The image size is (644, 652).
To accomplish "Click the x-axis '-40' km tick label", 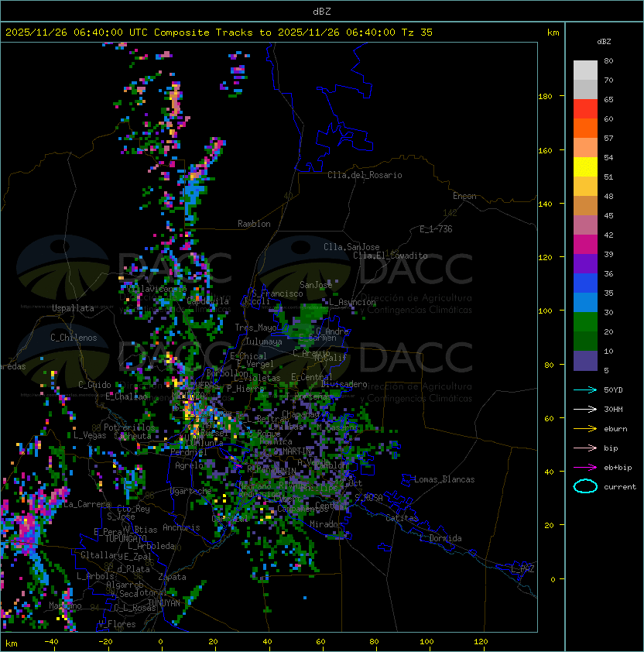I will pos(51,642).
